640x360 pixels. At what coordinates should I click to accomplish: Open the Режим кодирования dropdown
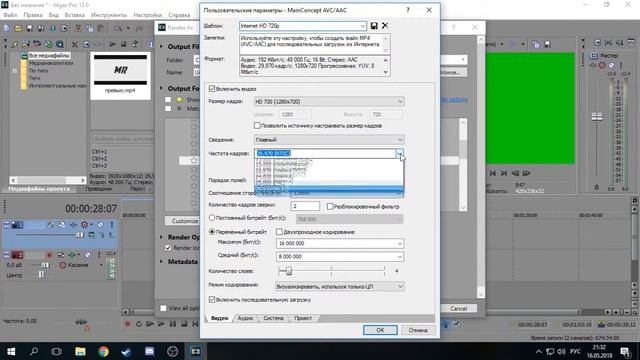click(x=400, y=287)
